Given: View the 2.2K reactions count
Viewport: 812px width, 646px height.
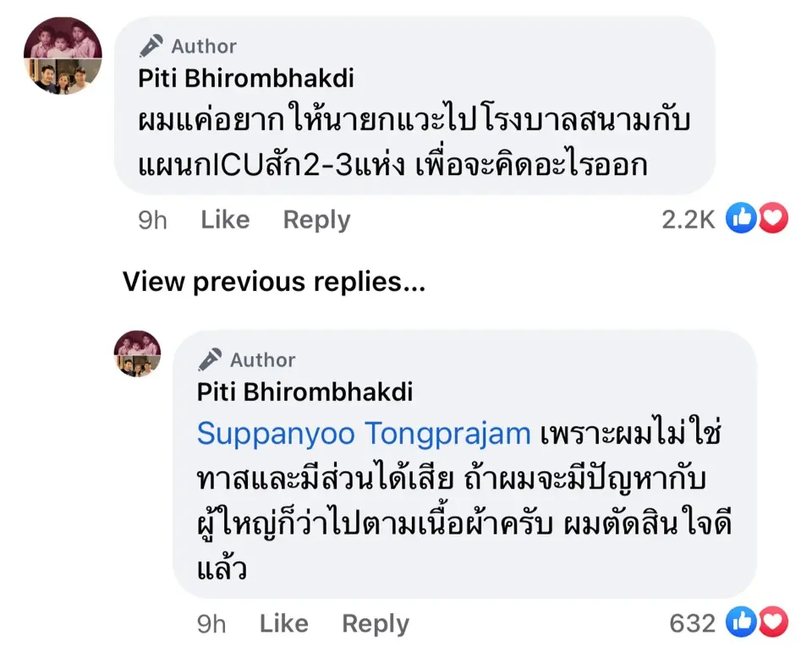Looking at the screenshot, I should click(x=688, y=220).
